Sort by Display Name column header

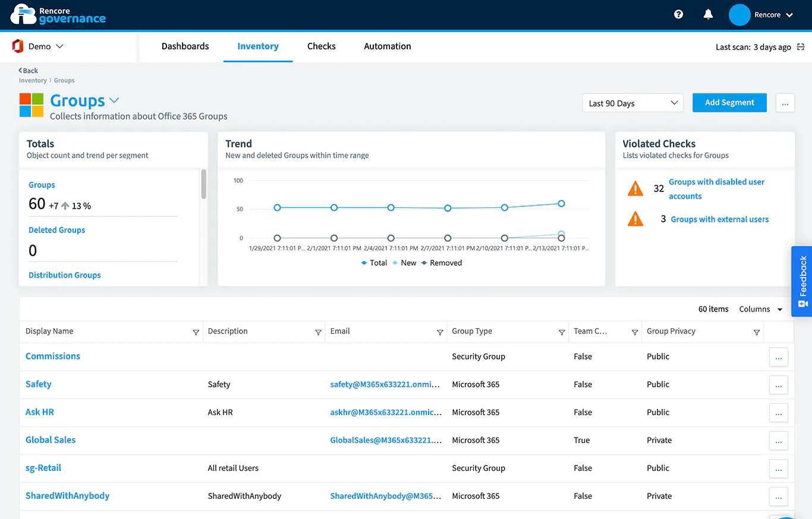tap(49, 331)
